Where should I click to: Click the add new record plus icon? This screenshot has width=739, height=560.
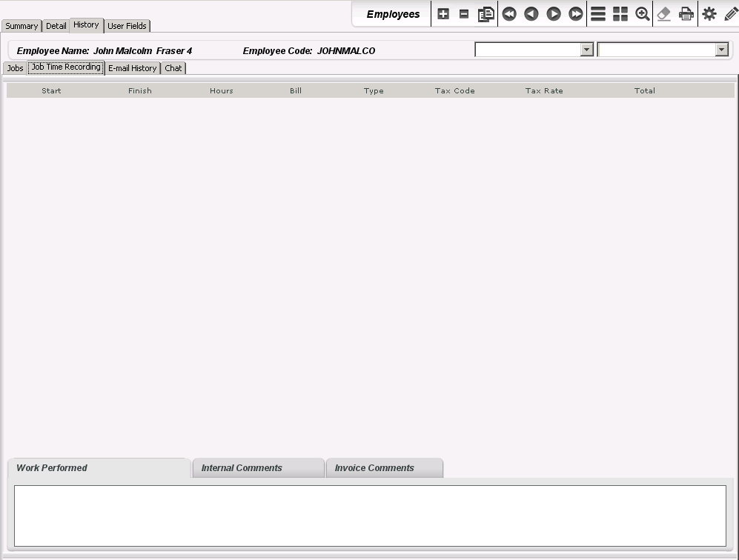(x=443, y=14)
